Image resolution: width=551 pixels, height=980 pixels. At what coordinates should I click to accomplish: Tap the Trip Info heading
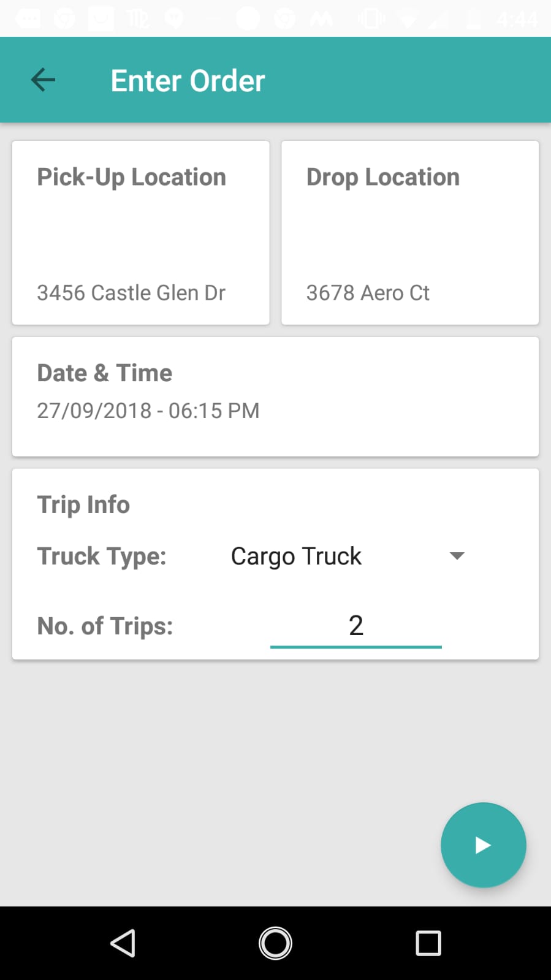tap(83, 504)
